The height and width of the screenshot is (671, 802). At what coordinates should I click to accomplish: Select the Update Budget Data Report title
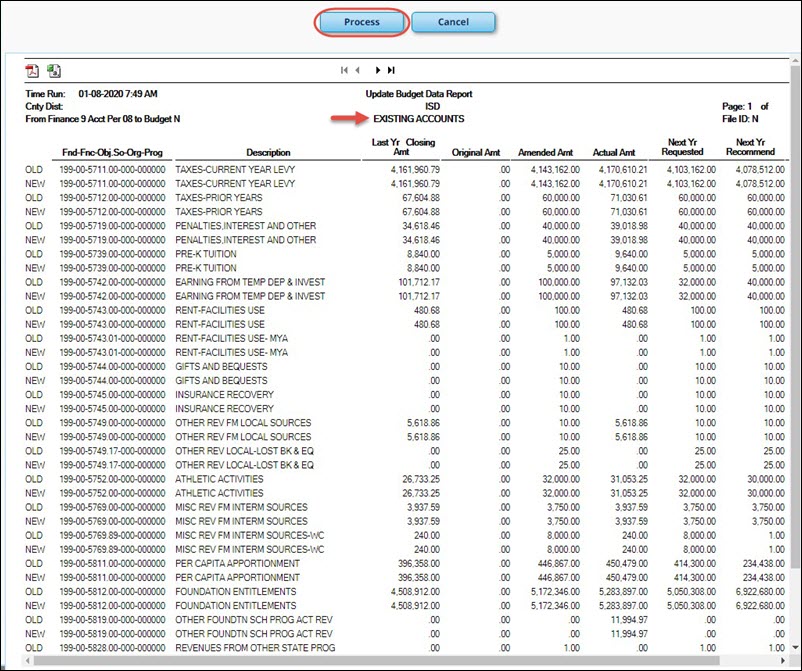(419, 94)
